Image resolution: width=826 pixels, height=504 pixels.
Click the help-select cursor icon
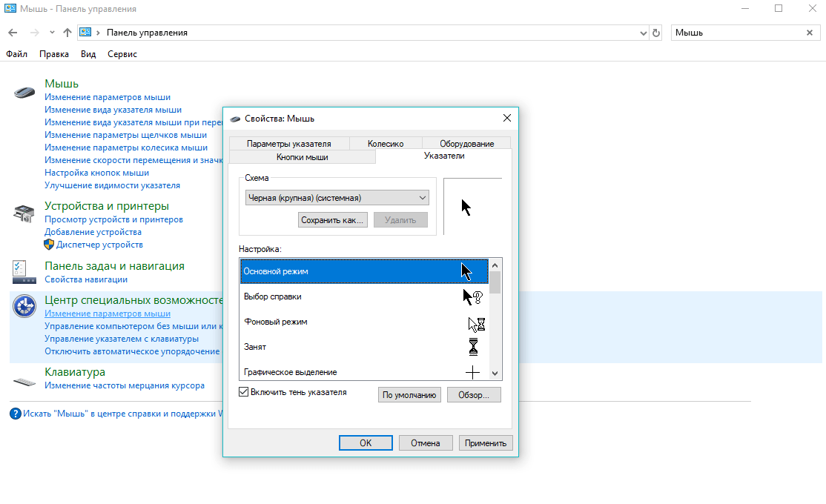click(472, 297)
